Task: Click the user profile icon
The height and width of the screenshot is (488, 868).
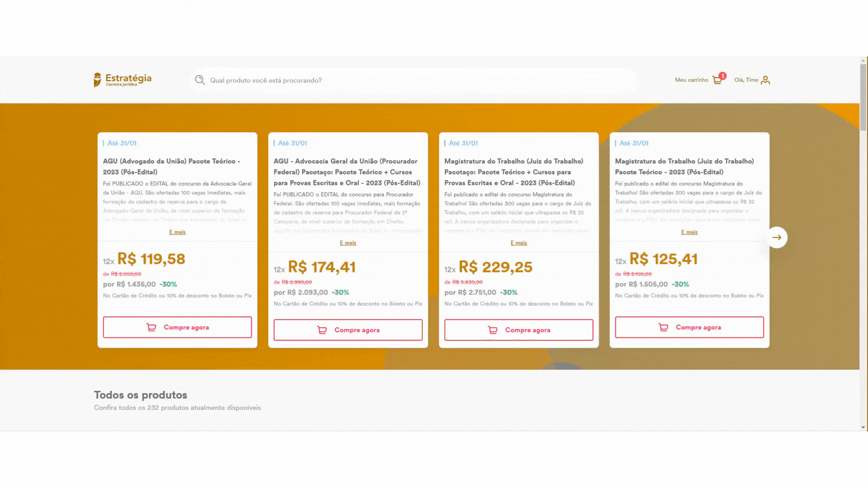Action: click(x=765, y=80)
